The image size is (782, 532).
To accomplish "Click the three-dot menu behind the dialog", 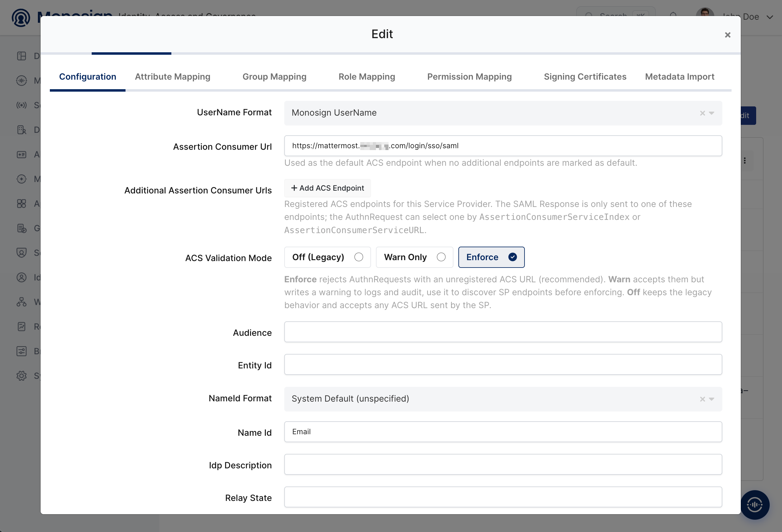I will coord(745,161).
